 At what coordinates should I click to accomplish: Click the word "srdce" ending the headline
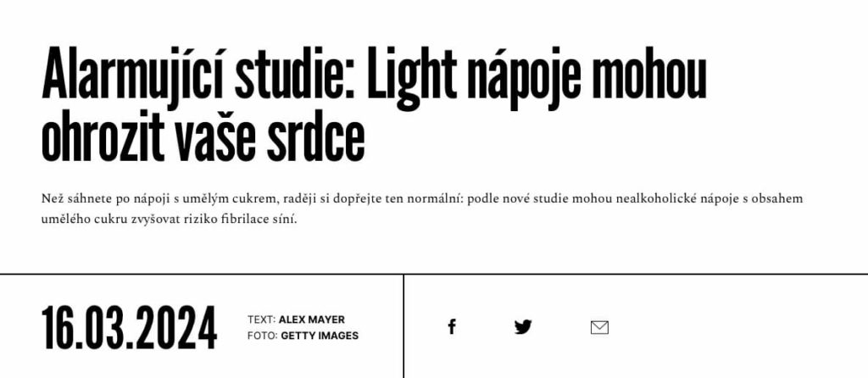[x=315, y=138]
